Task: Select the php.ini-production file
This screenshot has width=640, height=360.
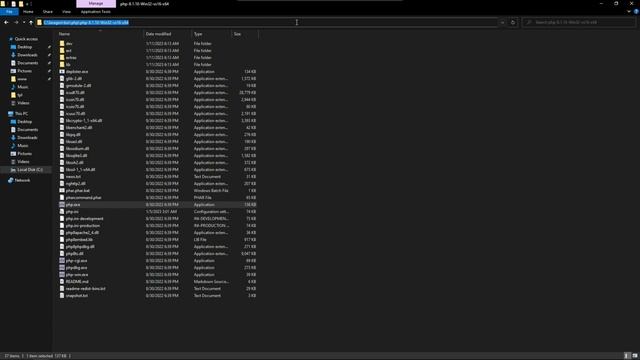Action: tap(83, 226)
